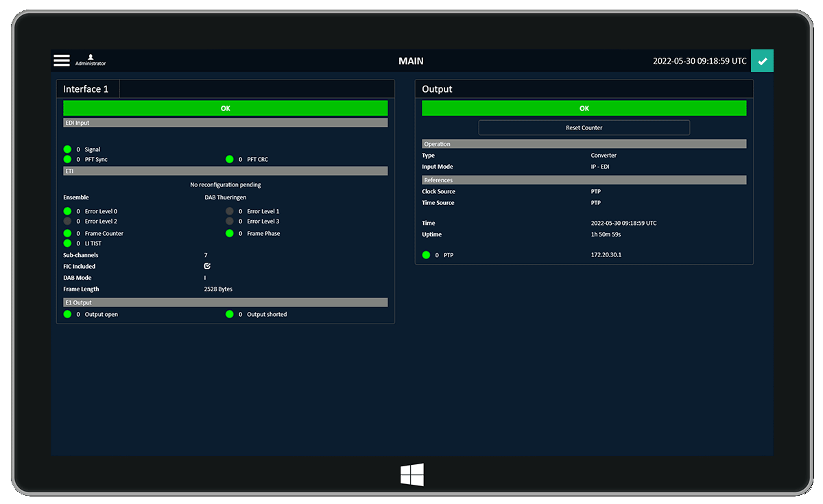
Task: Click the PFT CRC status indicator
Action: (x=230, y=160)
